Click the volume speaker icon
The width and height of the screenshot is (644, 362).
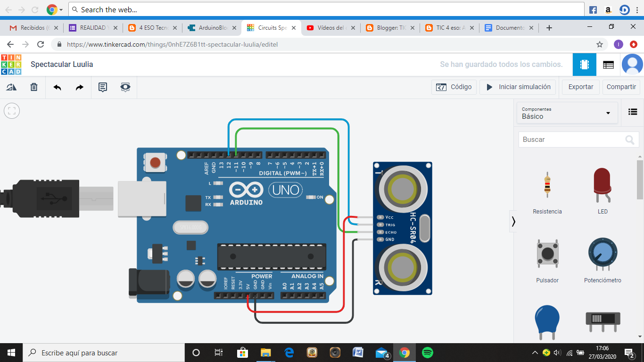pos(558,353)
